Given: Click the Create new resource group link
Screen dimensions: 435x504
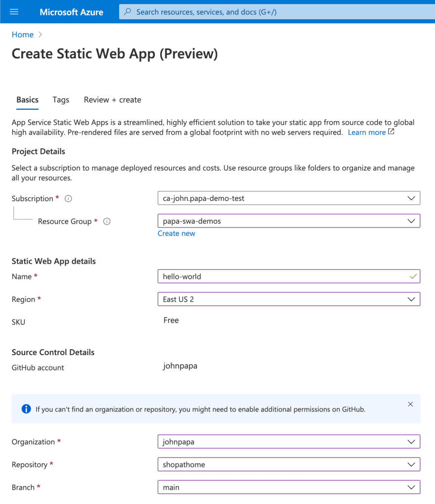Looking at the screenshot, I should pyautogui.click(x=176, y=233).
